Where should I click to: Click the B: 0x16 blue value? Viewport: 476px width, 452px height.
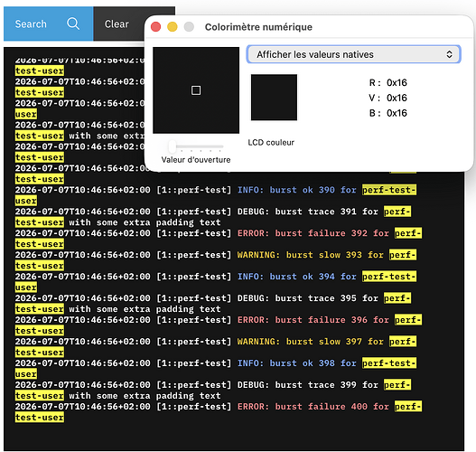point(388,113)
